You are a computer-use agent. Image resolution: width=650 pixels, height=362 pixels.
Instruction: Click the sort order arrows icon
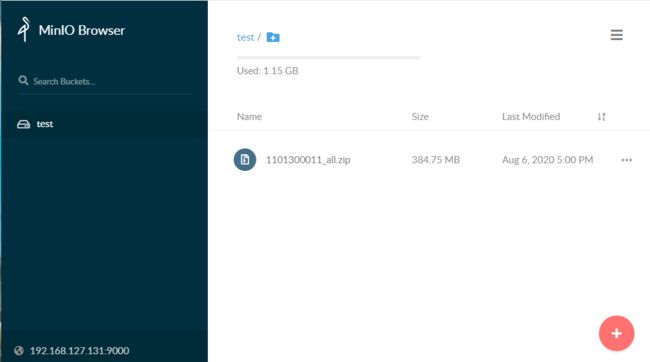[x=601, y=117]
